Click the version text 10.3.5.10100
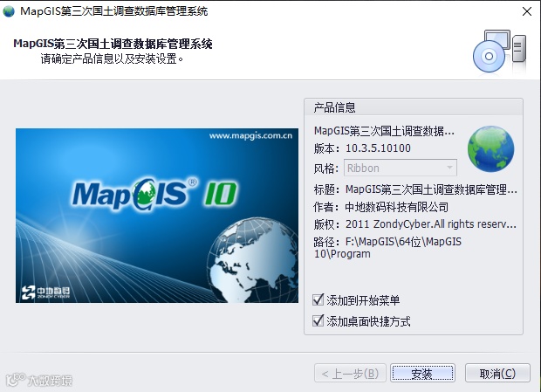The image size is (541, 392). (378, 148)
